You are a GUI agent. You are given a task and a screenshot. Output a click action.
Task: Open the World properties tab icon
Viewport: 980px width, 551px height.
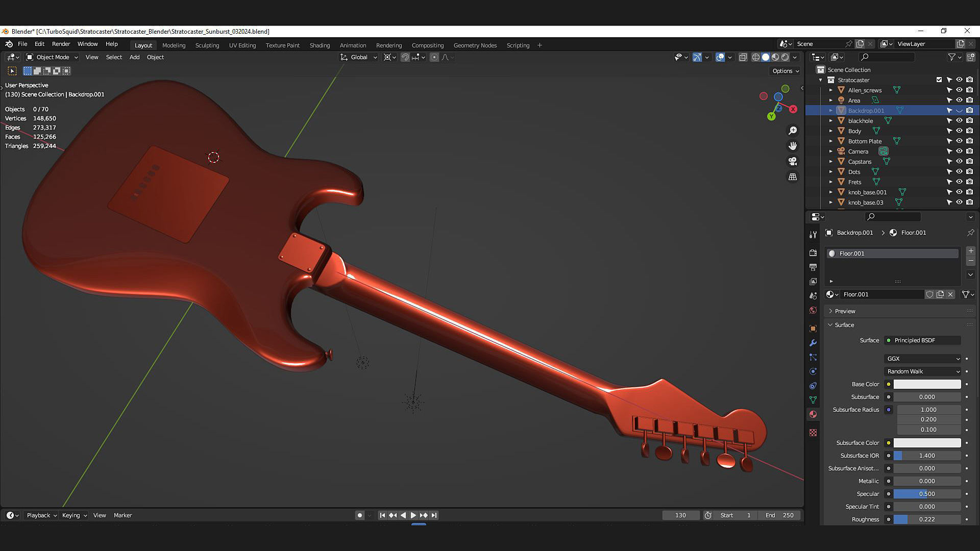[813, 310]
